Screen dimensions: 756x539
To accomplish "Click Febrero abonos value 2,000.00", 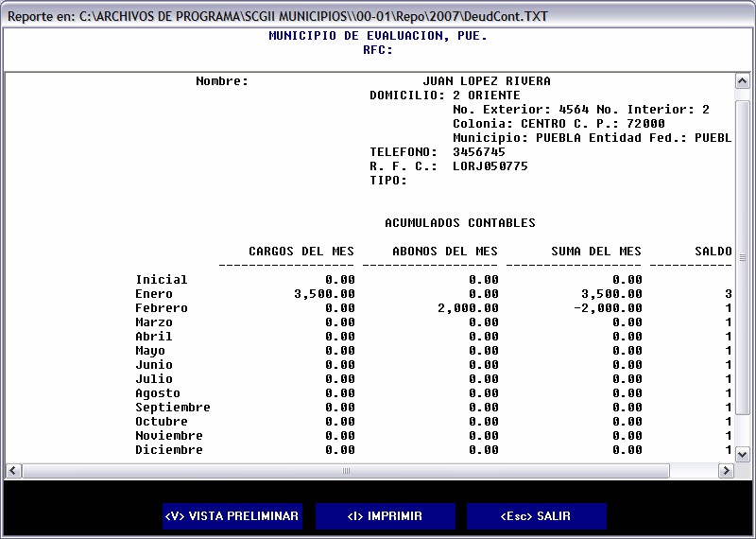I will [468, 308].
